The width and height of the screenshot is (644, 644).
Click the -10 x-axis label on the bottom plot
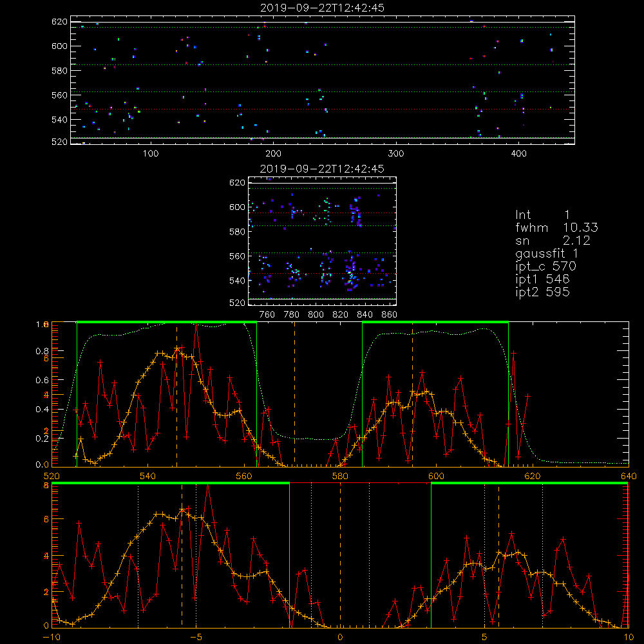tap(52, 638)
